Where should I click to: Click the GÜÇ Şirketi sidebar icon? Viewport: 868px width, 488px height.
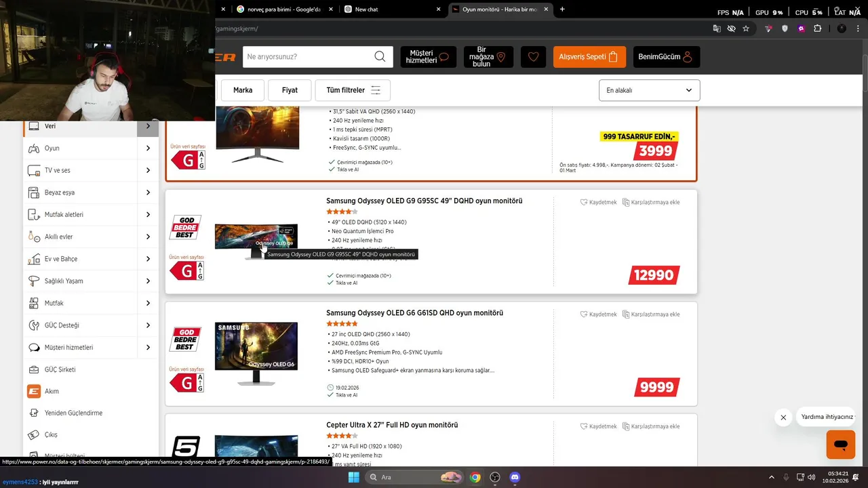[x=34, y=369]
